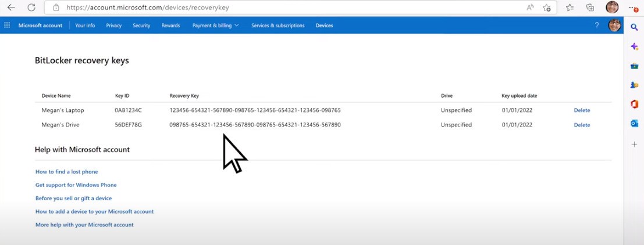Open How to find a lost phone

click(66, 172)
